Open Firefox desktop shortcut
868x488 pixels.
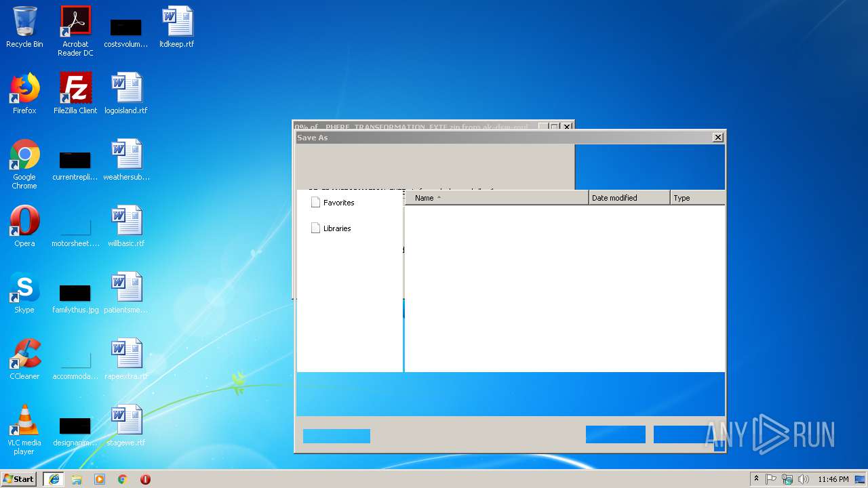[24, 94]
